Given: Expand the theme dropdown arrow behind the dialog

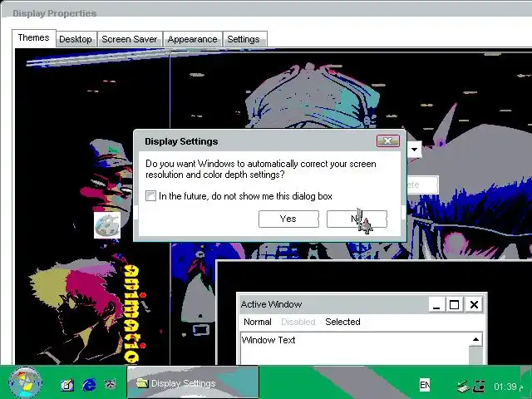Looking at the screenshot, I should (414, 150).
